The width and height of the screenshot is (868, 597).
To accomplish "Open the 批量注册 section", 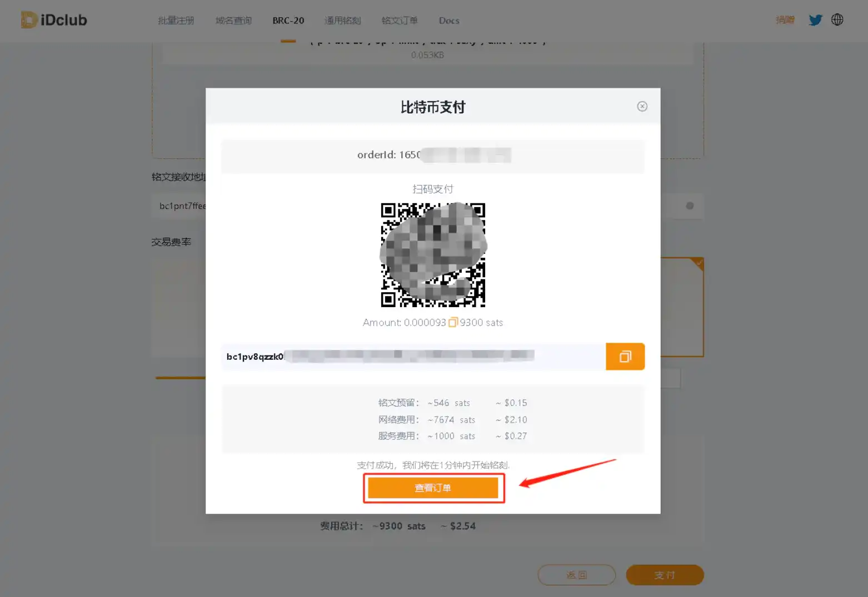I will tap(176, 21).
